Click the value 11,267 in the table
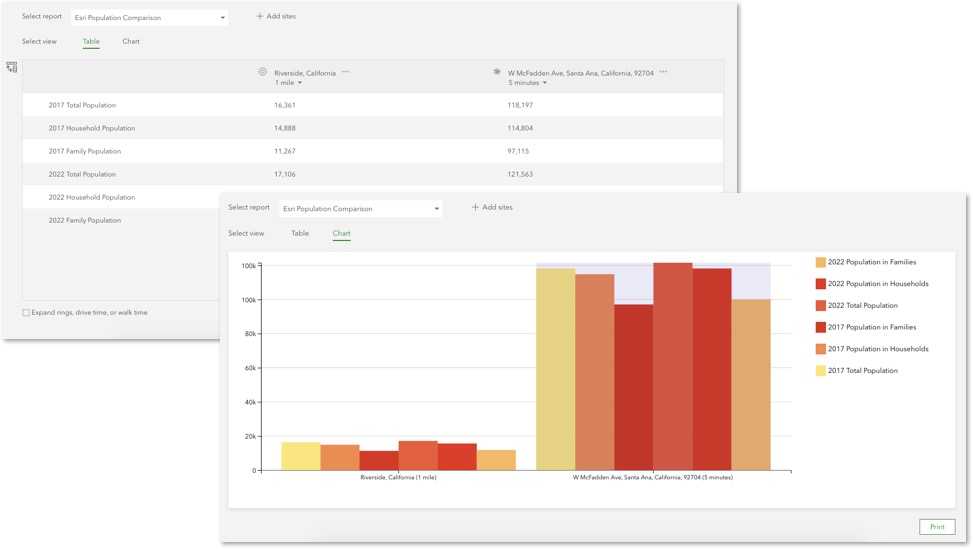 pyautogui.click(x=285, y=151)
